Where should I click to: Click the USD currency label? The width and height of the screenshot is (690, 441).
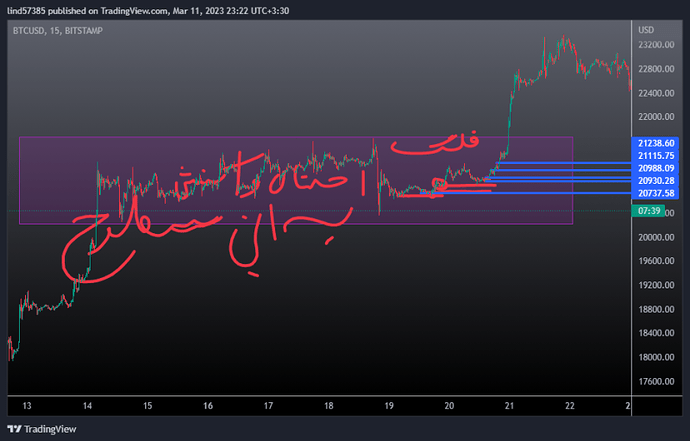[647, 30]
